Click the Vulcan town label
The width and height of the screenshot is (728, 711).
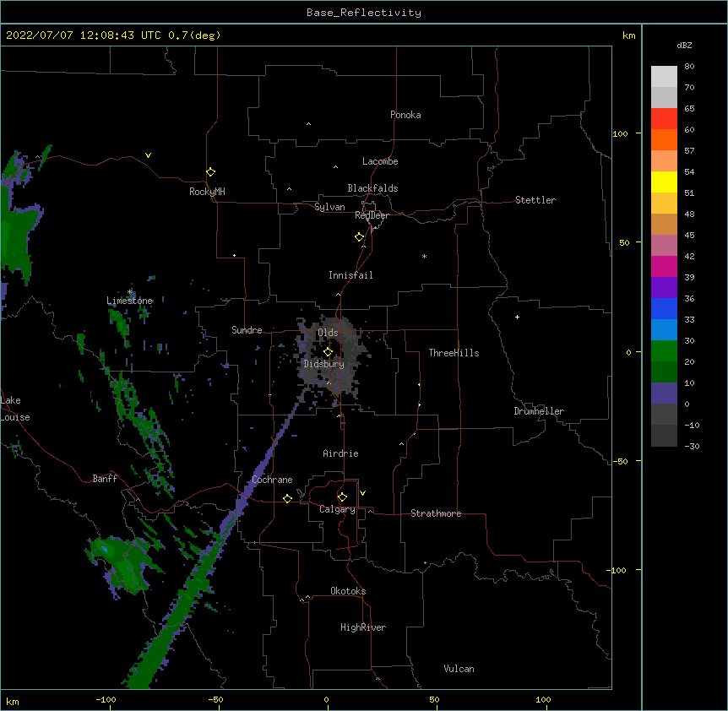point(459,669)
